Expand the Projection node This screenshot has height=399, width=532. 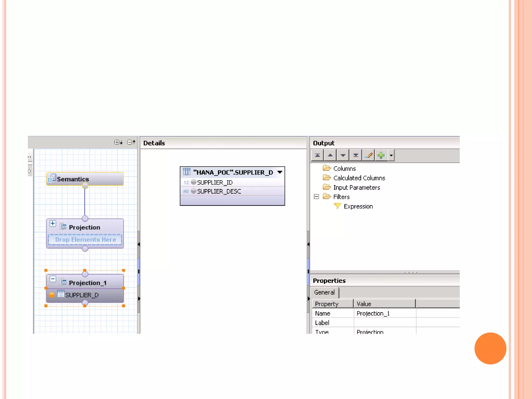click(x=53, y=224)
